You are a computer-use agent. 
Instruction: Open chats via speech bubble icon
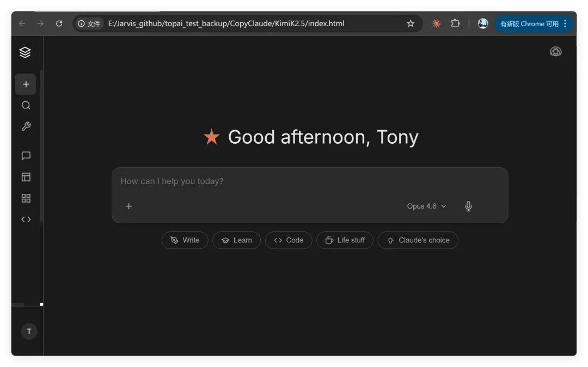coord(26,156)
